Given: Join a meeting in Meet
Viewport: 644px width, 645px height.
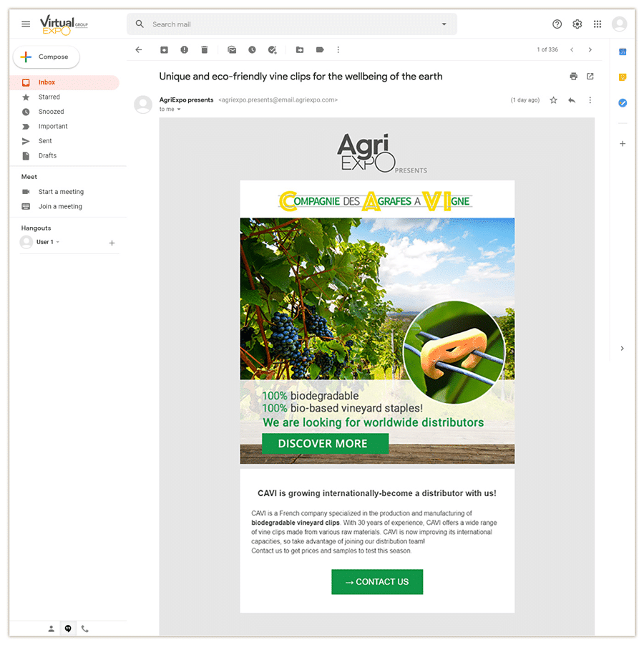Looking at the screenshot, I should (x=60, y=206).
